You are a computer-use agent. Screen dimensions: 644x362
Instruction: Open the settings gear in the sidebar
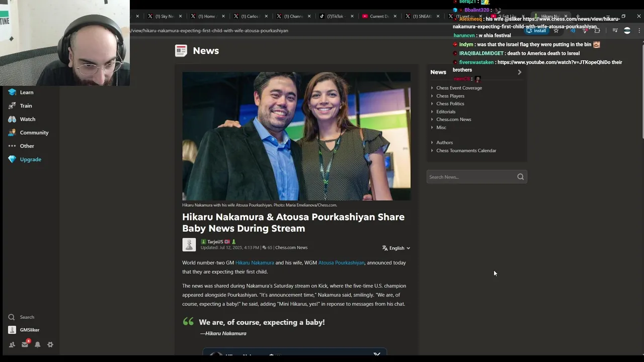(50, 345)
